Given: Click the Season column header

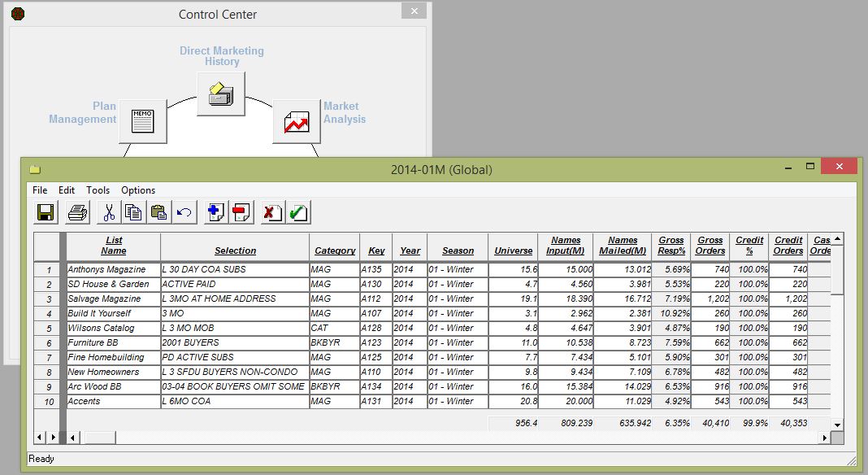Looking at the screenshot, I should tap(458, 246).
